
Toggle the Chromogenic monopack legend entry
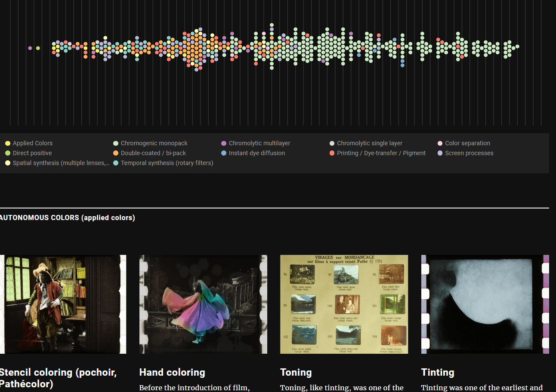coord(150,143)
